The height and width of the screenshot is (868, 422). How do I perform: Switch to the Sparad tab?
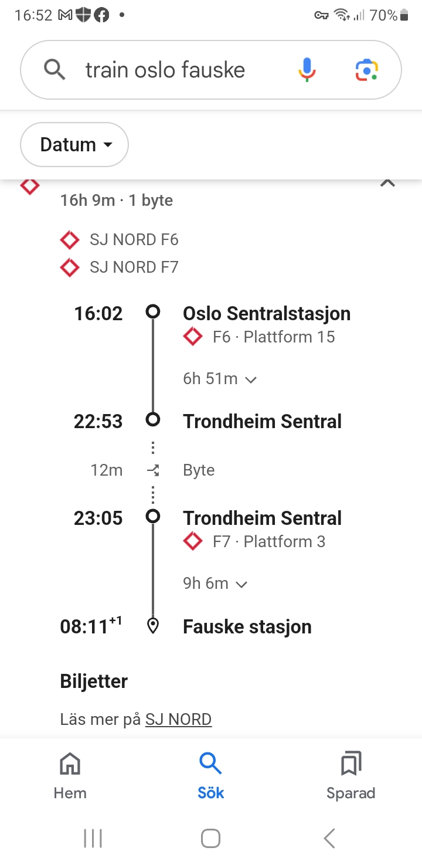[x=350, y=776]
